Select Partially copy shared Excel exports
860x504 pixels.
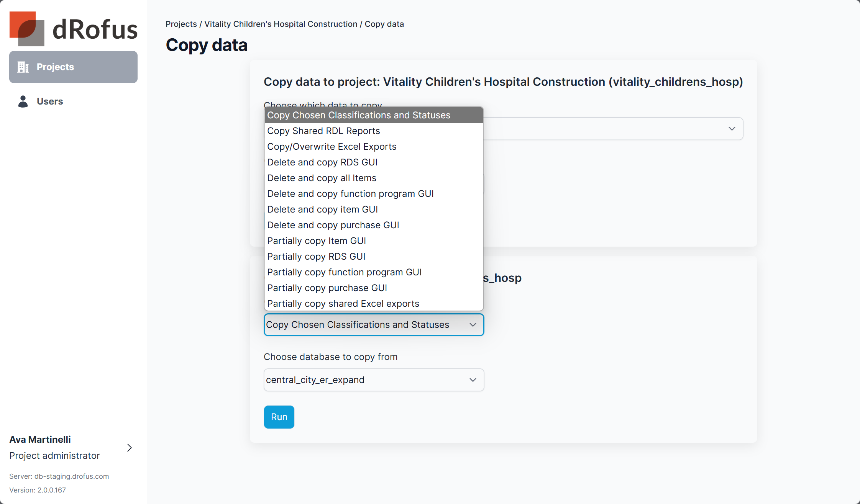pyautogui.click(x=343, y=304)
